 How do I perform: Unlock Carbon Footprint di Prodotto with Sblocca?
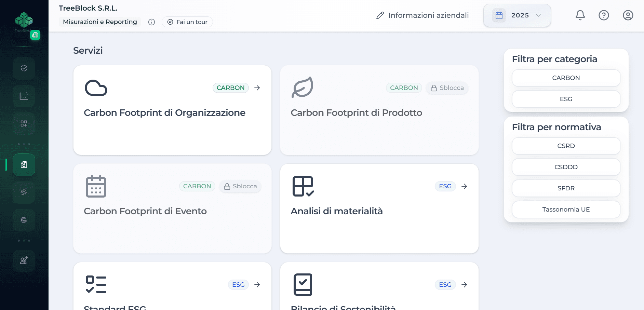pyautogui.click(x=447, y=88)
